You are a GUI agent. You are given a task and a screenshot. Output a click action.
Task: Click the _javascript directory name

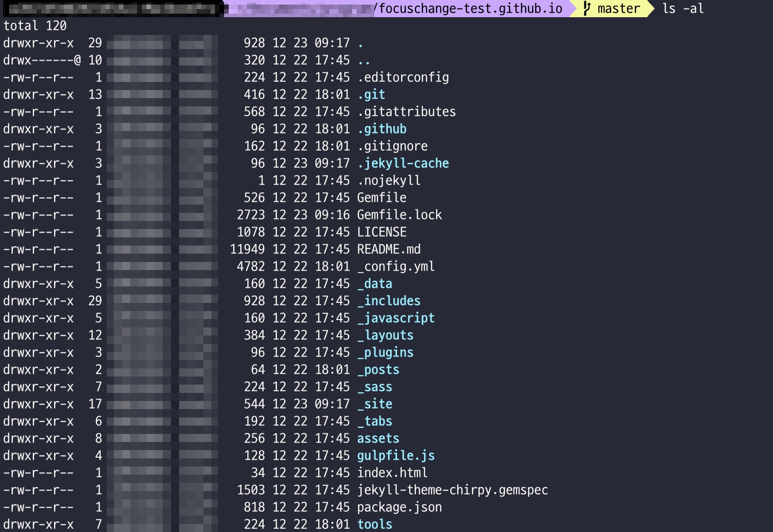pyautogui.click(x=396, y=318)
